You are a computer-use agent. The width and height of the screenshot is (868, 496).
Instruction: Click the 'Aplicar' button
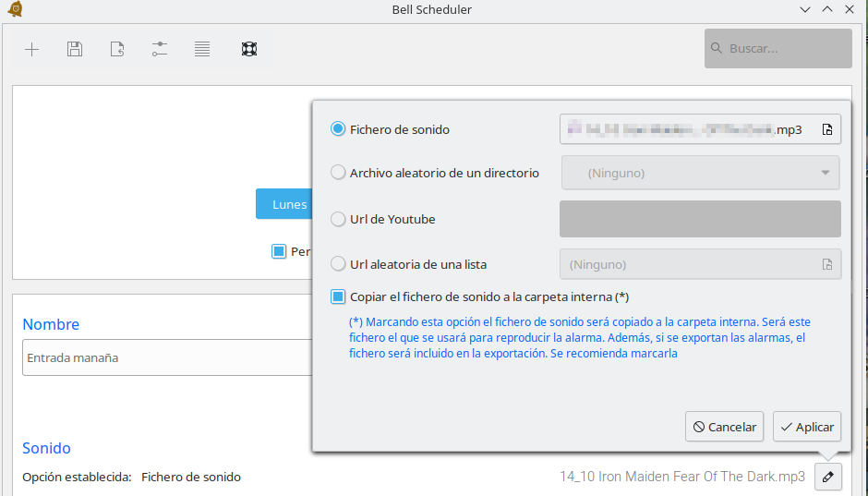pyautogui.click(x=807, y=427)
